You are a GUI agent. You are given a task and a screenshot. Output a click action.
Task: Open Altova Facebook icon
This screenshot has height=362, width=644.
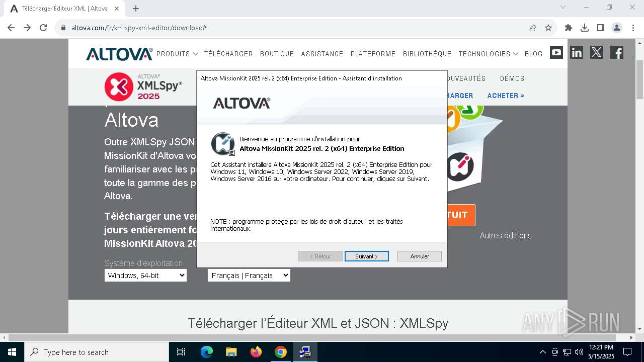pyautogui.click(x=617, y=52)
